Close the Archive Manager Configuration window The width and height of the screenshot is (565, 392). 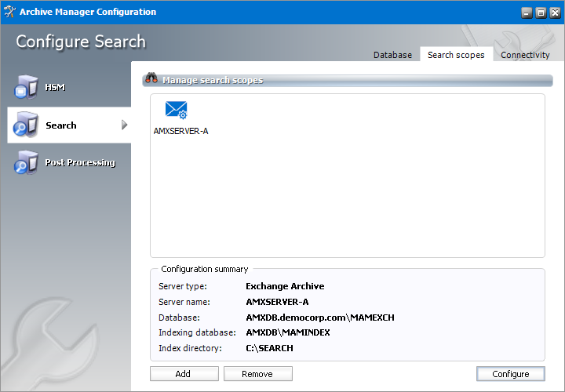point(553,13)
